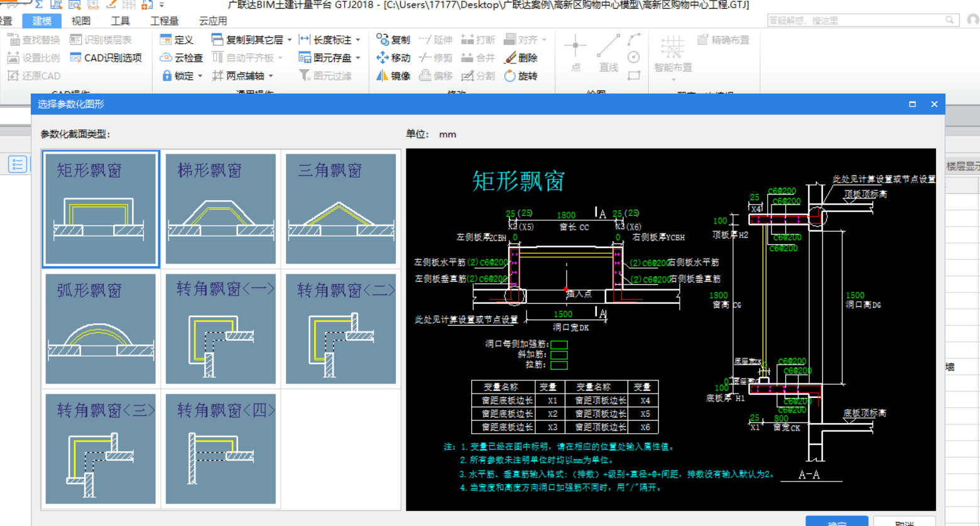Click the 偏移 tool

coord(435,76)
